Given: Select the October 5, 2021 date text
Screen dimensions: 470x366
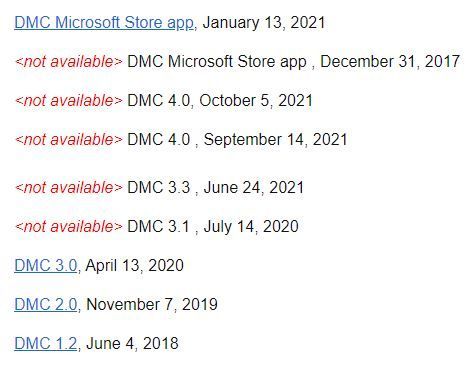Looking at the screenshot, I should pyautogui.click(x=256, y=101).
